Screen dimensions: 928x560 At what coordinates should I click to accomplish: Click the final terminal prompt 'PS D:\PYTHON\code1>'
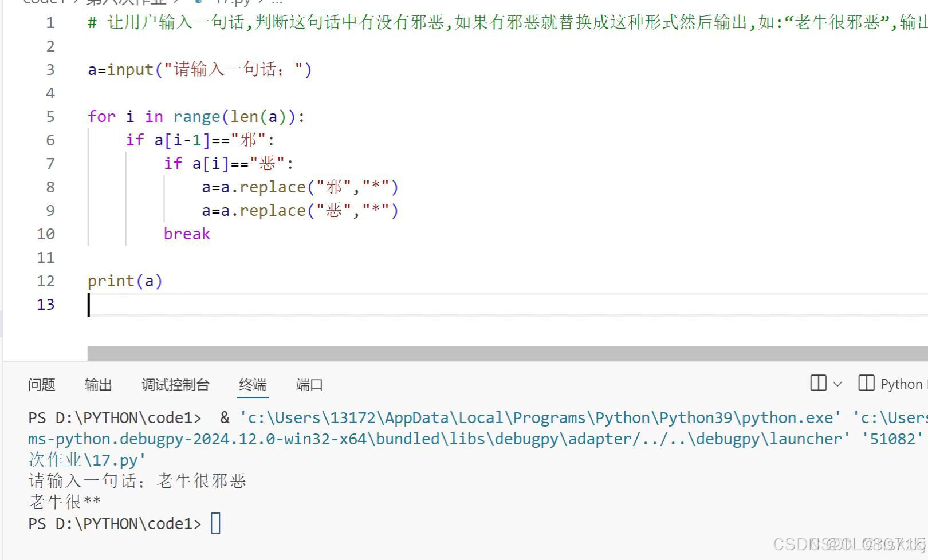click(x=115, y=524)
